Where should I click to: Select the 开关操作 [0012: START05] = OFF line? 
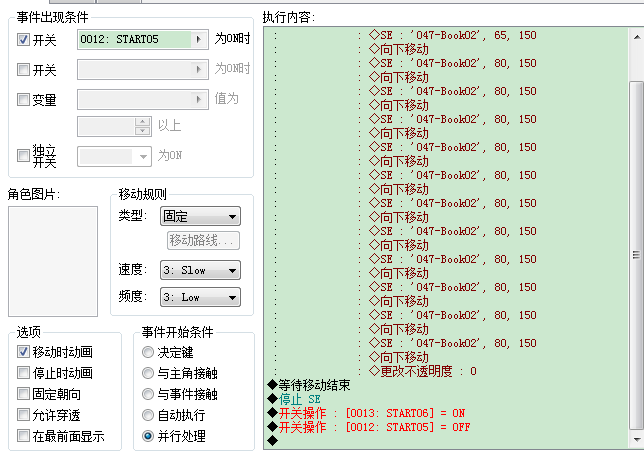369,427
